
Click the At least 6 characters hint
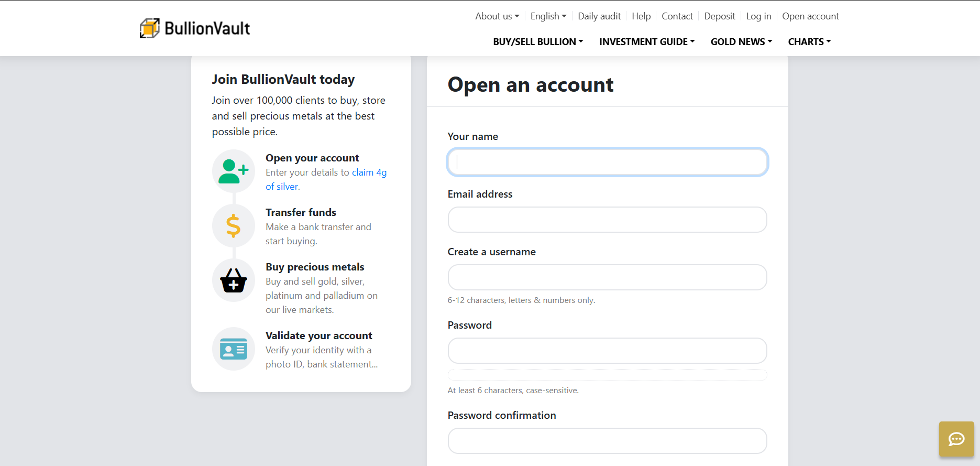513,391
